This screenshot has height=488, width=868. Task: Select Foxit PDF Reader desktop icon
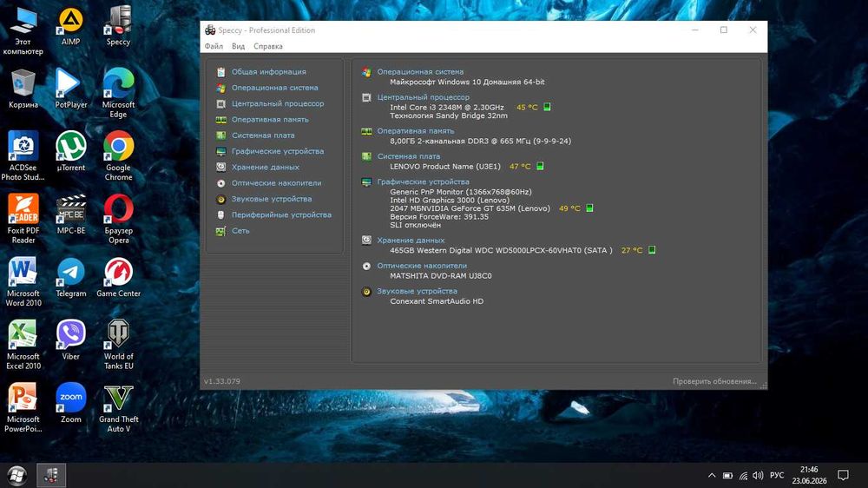(23, 220)
